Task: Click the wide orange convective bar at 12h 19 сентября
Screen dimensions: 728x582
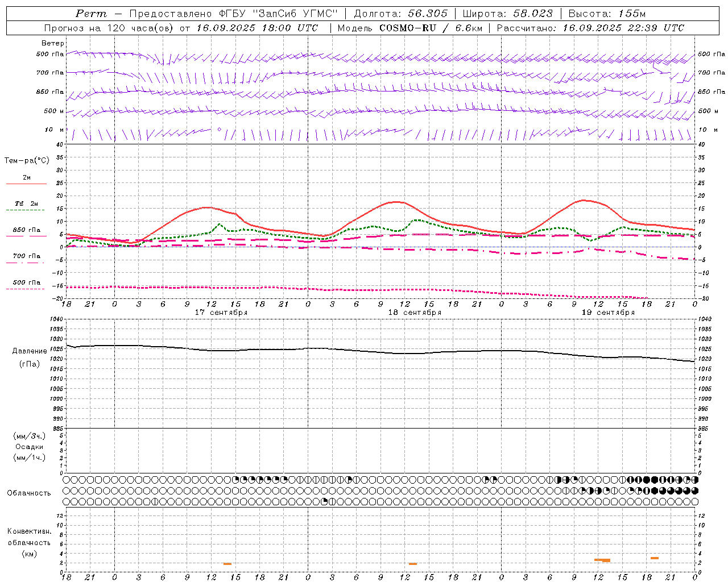Action: pos(602,560)
